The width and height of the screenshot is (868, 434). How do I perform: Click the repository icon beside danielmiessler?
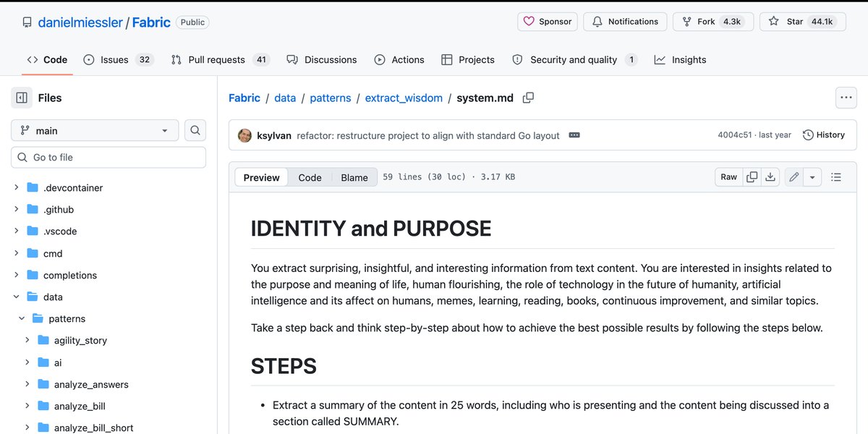tap(27, 22)
